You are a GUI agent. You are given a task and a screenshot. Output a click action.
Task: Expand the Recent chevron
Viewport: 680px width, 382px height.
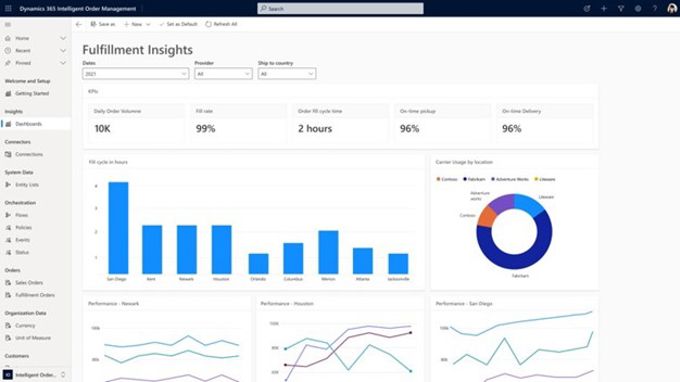click(x=63, y=51)
